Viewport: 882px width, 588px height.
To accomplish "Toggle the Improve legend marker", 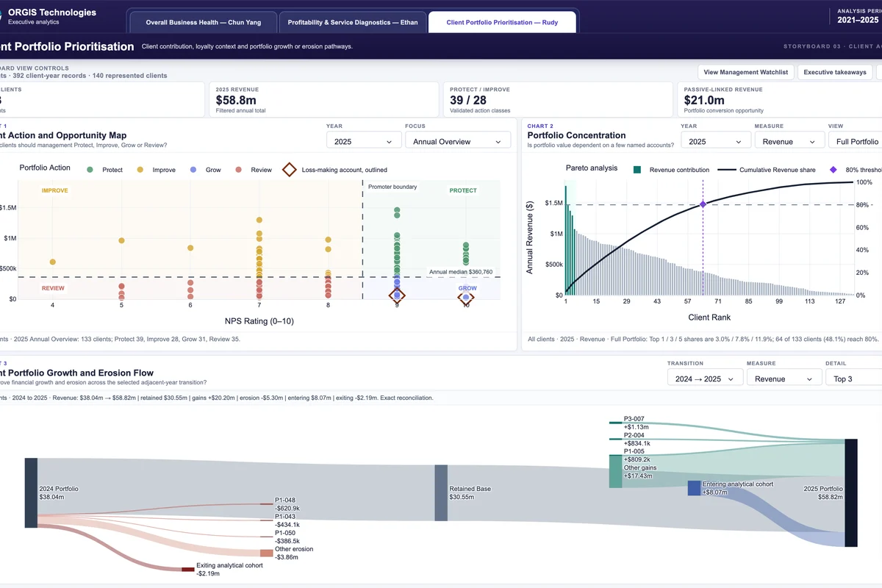I will coord(140,170).
